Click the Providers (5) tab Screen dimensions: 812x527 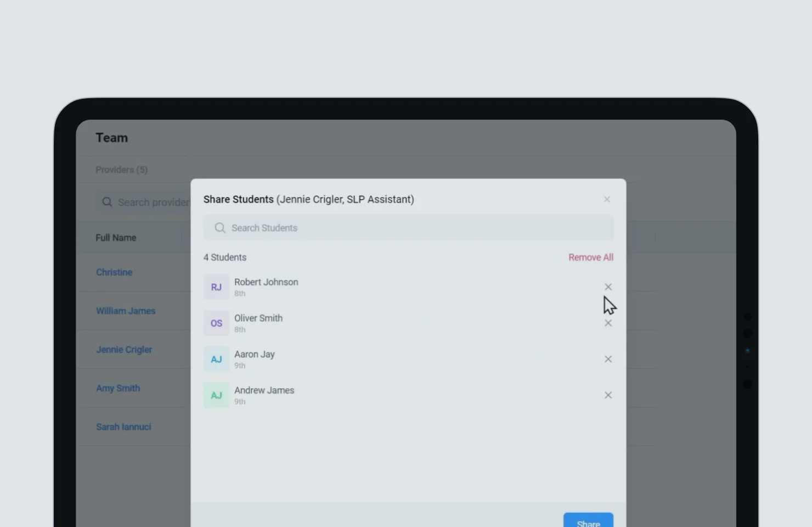coord(121,170)
